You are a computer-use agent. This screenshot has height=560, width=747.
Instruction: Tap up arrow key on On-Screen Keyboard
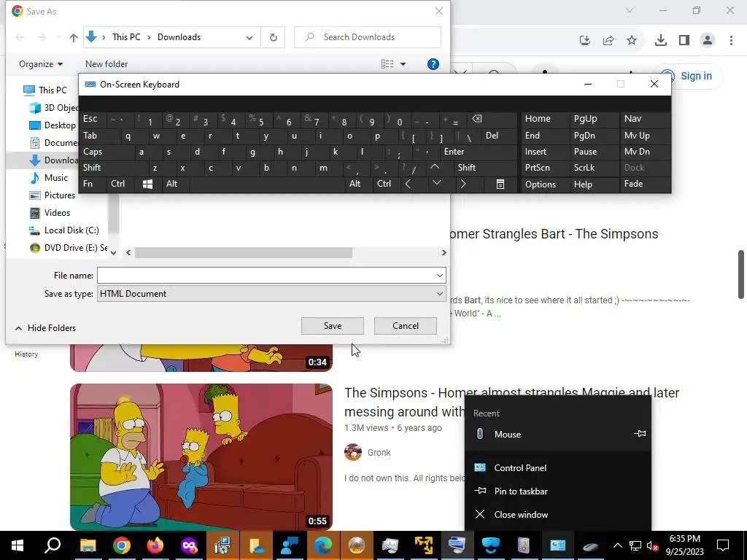tap(435, 167)
